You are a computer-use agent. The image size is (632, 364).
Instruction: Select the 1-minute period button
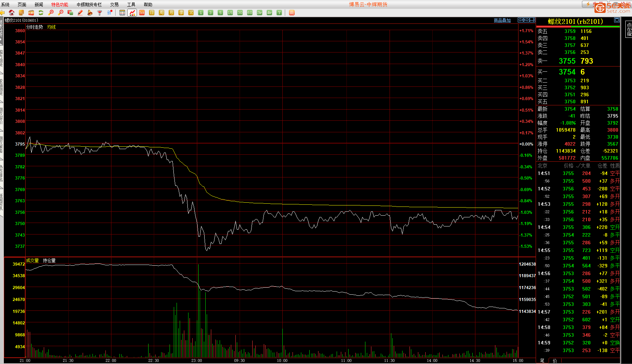pyautogui.click(x=201, y=13)
